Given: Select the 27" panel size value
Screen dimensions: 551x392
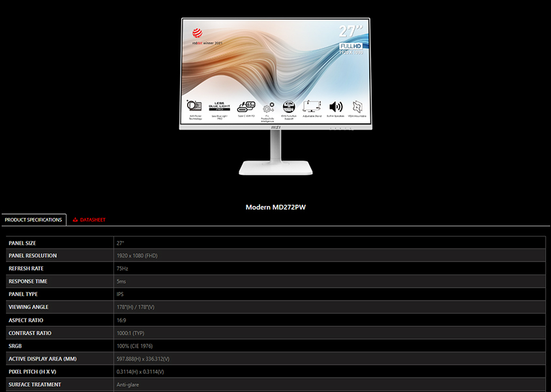Looking at the screenshot, I should point(120,243).
